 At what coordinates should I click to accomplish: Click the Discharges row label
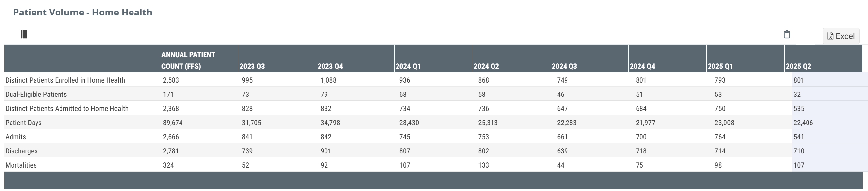(21, 151)
